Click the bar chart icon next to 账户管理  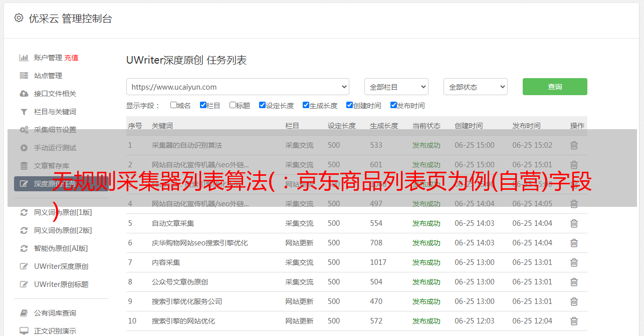click(x=24, y=58)
